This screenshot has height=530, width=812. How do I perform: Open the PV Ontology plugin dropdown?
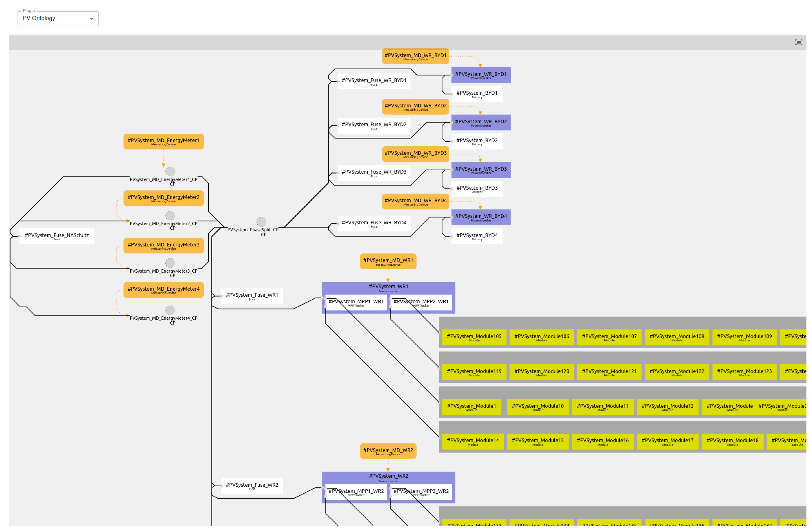(x=58, y=18)
